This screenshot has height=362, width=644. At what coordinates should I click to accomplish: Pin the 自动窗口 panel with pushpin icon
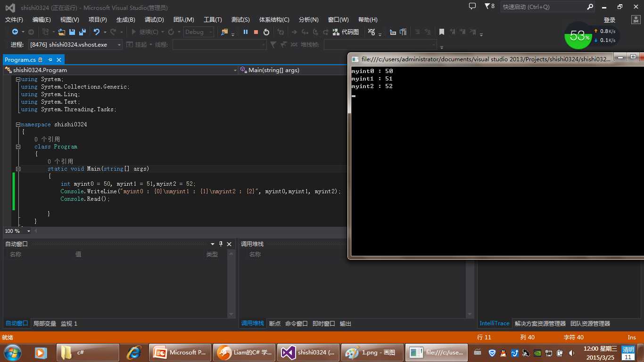pos(221,244)
